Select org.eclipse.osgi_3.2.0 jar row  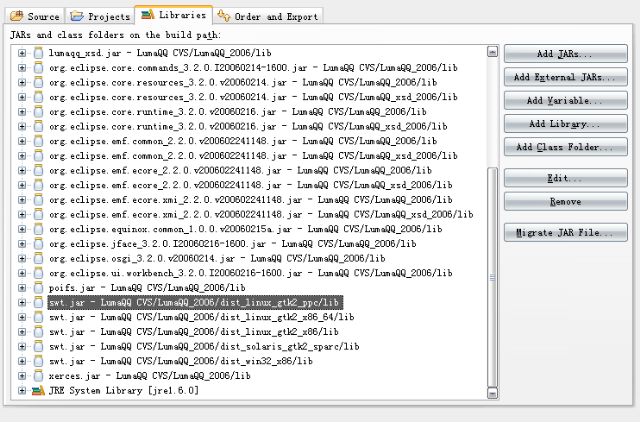(217, 259)
